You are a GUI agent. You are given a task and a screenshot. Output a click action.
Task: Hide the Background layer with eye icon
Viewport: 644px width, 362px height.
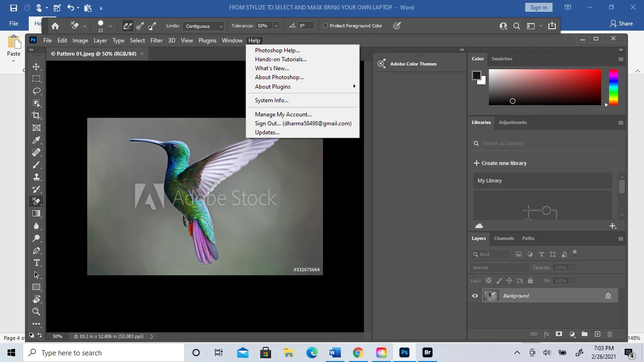click(x=475, y=296)
